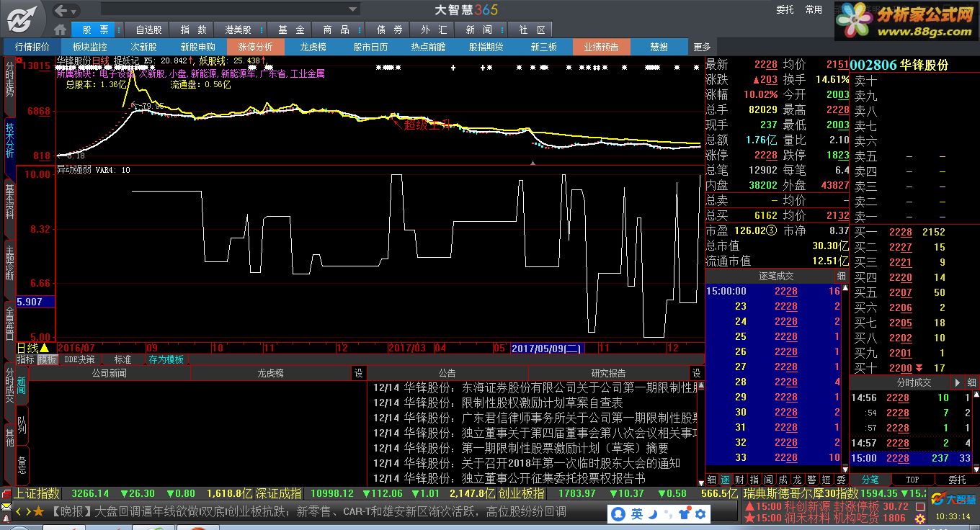Click the 2017/05/09 date marker on the timeline

pos(546,348)
